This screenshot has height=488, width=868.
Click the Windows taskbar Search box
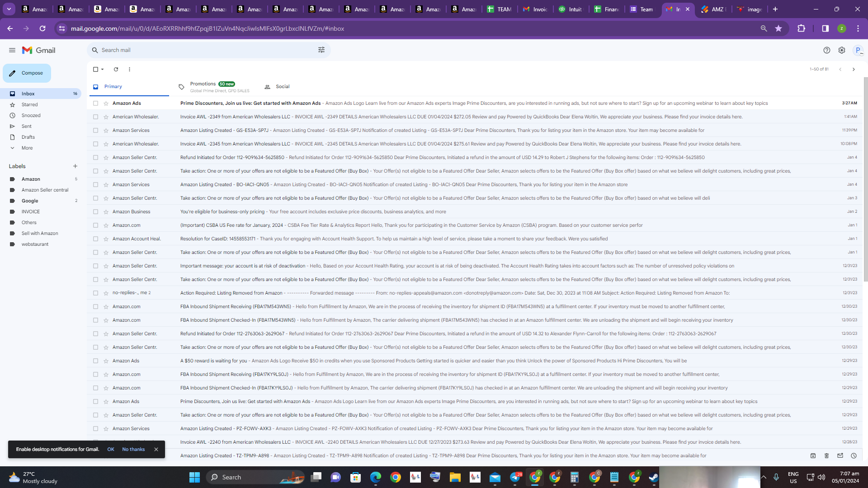pyautogui.click(x=255, y=477)
